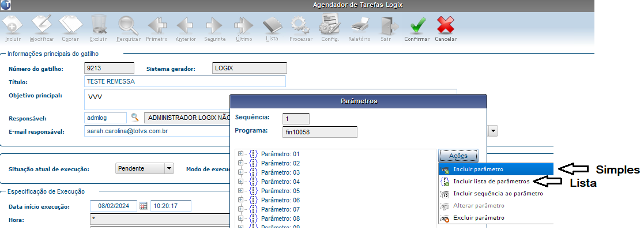Viewport: 644px width, 230px height.
Task: Open the Situação atual de execução dropdown
Action: (169, 168)
